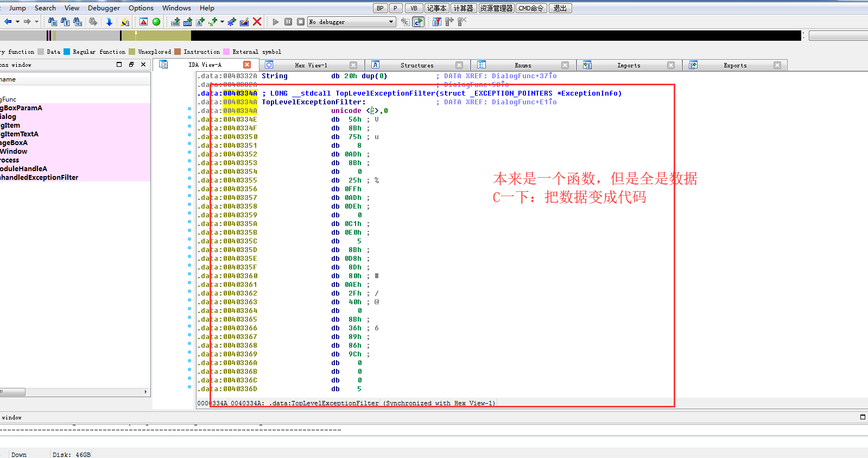Click the green circle toolbar icon
Image resolution: width=868 pixels, height=458 pixels.
156,22
